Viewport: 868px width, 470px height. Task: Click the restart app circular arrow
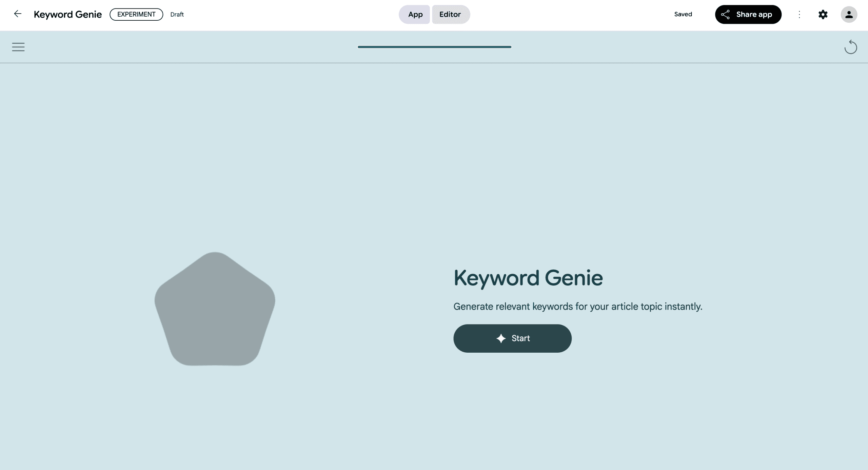(x=850, y=47)
